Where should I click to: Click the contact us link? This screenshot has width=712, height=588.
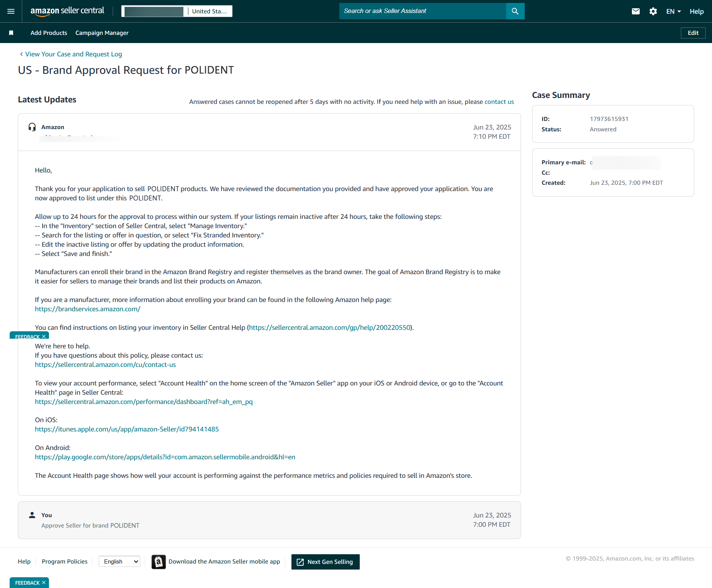click(499, 102)
